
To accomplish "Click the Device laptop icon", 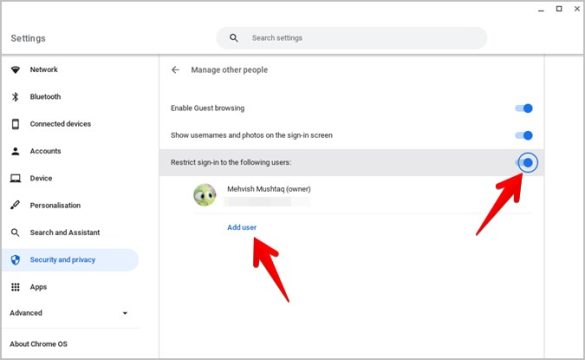I will tap(15, 178).
